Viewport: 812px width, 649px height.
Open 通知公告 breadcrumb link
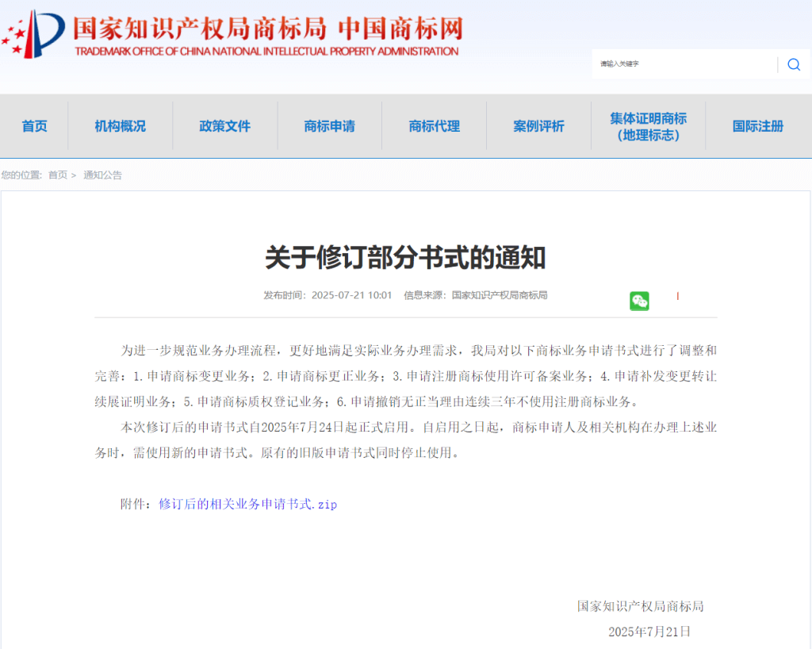102,175
